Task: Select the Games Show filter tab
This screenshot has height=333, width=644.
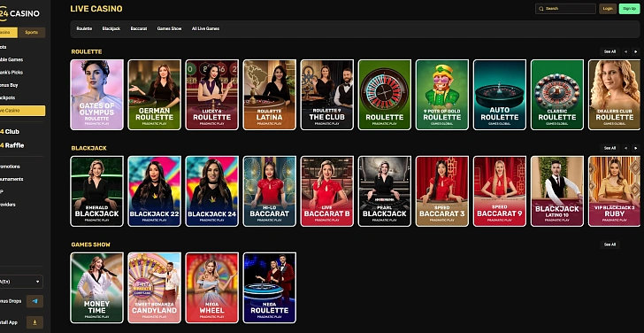Action: coord(169,28)
